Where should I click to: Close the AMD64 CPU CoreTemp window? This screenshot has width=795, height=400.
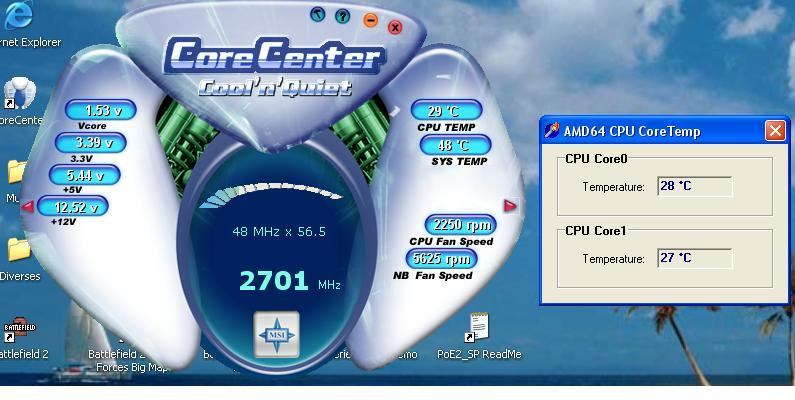775,131
